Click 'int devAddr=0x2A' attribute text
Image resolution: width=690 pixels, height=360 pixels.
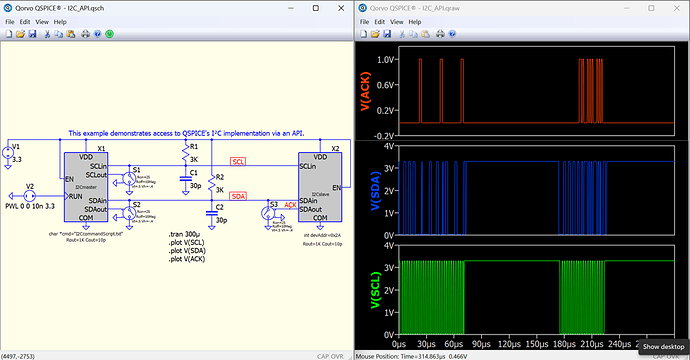322,235
